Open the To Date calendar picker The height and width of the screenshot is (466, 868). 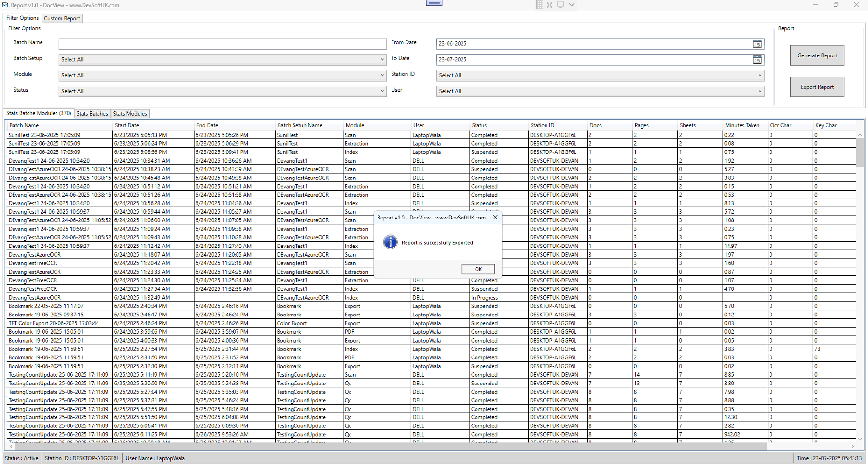757,59
